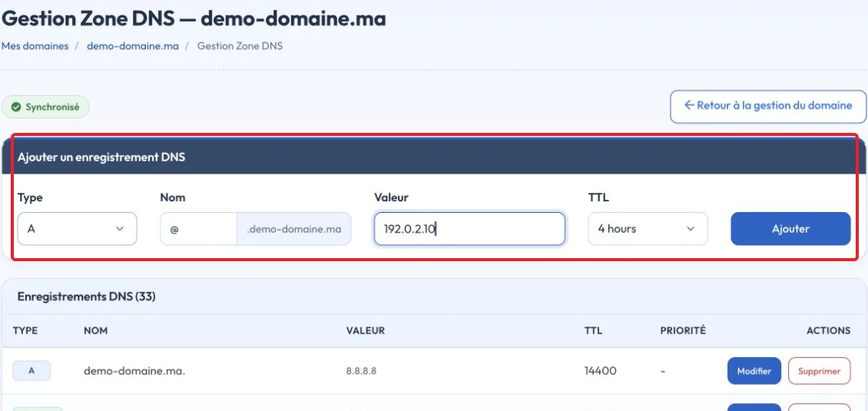868x411 pixels.
Task: Click the Gestion Zone DNS breadcrumb text
Action: pos(240,46)
